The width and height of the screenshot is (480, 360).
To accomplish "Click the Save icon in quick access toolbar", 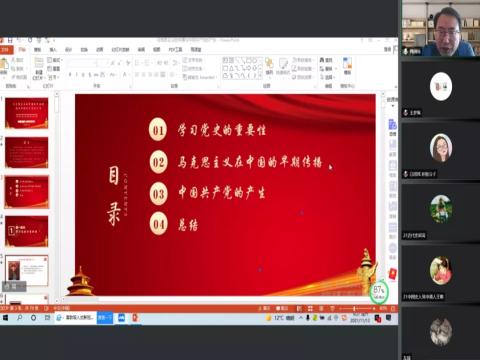I will pos(10,41).
